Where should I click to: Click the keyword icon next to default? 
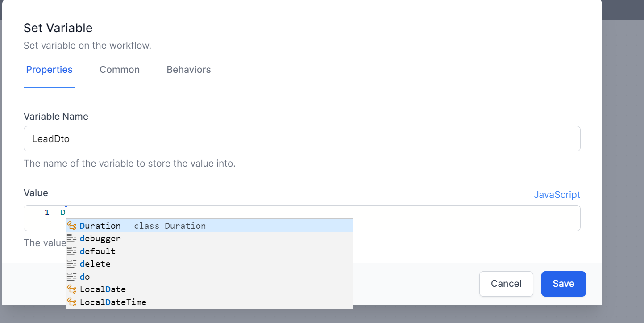[x=72, y=251]
